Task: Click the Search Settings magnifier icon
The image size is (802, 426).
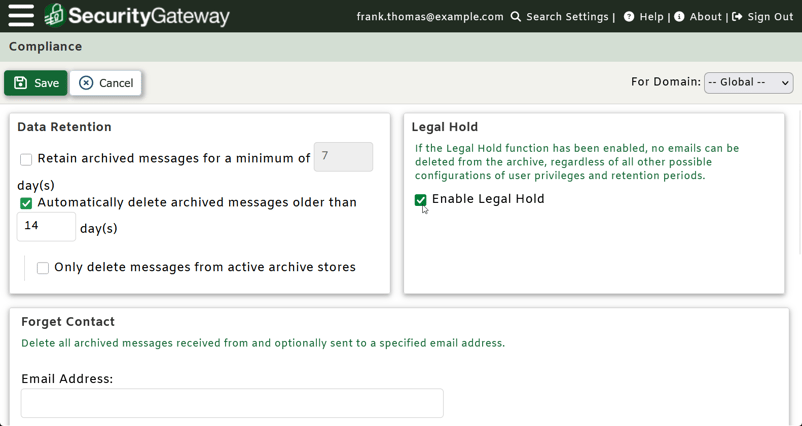Action: [x=516, y=17]
